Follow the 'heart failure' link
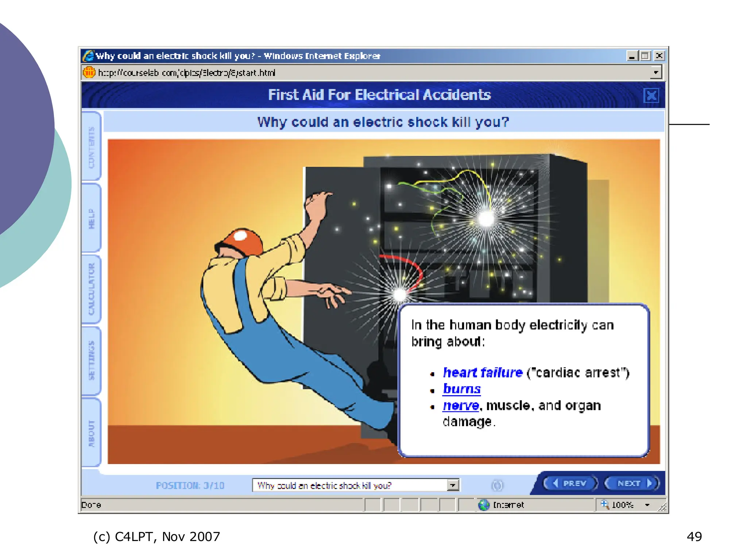 (x=483, y=373)
